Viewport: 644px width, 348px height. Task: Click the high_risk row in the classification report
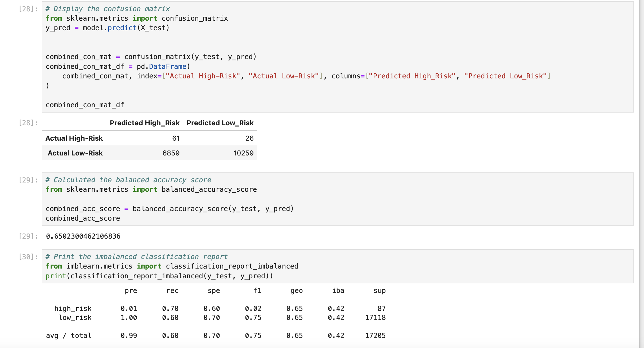(73, 309)
